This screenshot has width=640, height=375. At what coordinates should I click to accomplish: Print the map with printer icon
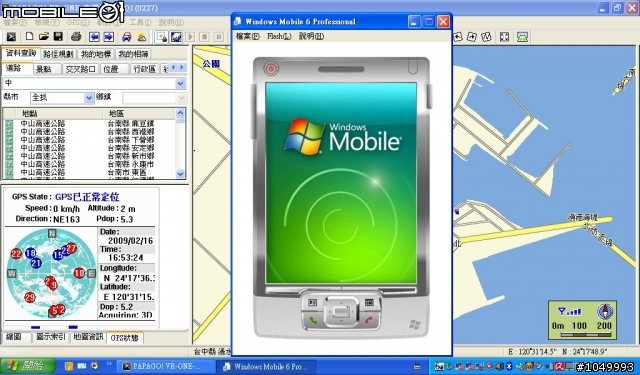pyautogui.click(x=76, y=37)
